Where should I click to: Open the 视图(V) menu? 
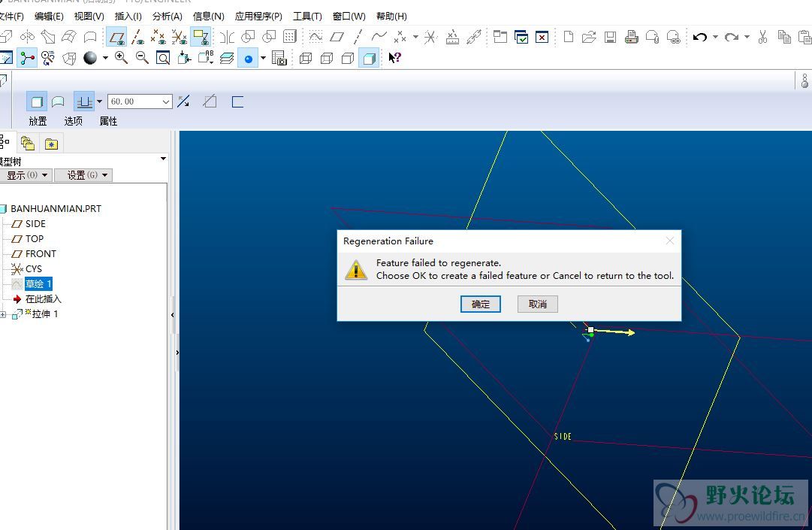89,16
